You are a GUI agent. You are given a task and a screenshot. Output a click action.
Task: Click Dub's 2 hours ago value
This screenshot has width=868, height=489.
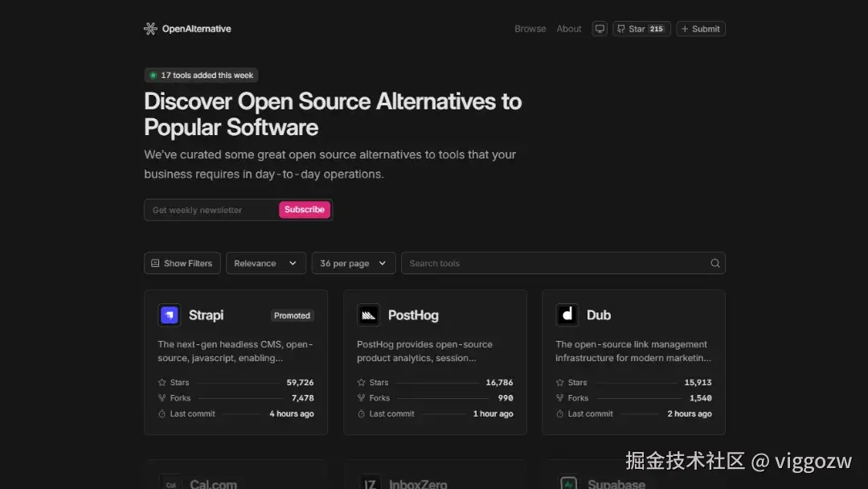click(690, 413)
